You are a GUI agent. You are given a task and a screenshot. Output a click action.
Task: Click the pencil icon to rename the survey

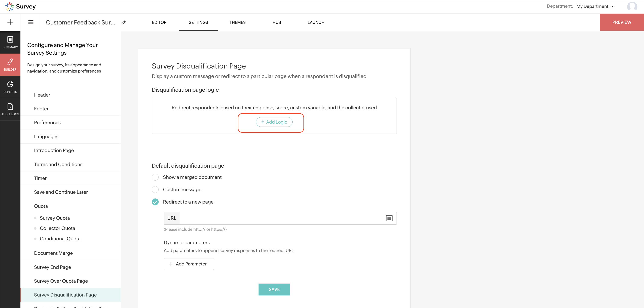(124, 23)
